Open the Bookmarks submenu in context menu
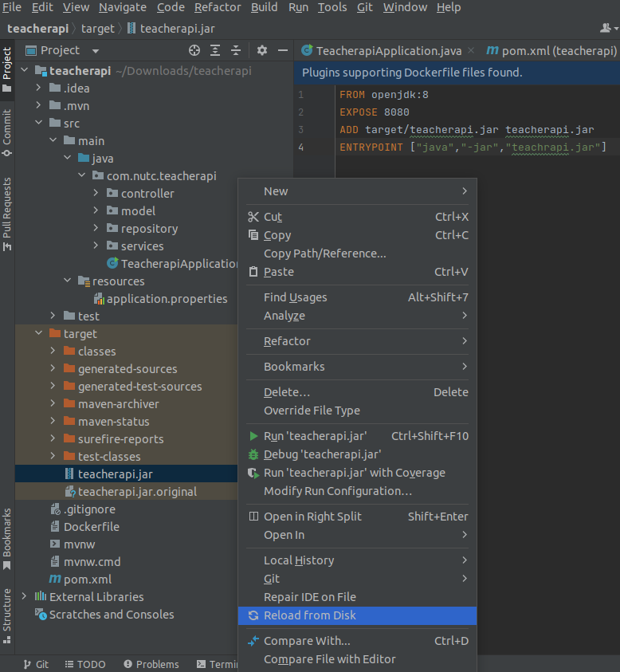The width and height of the screenshot is (620, 672). (357, 367)
